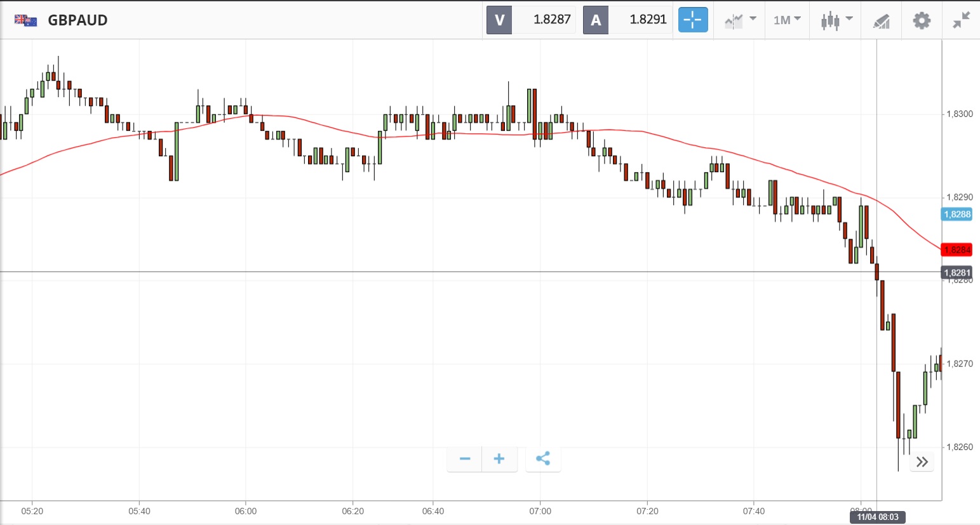The width and height of the screenshot is (980, 525).
Task: Open the drawing tools icon
Action: [x=881, y=22]
